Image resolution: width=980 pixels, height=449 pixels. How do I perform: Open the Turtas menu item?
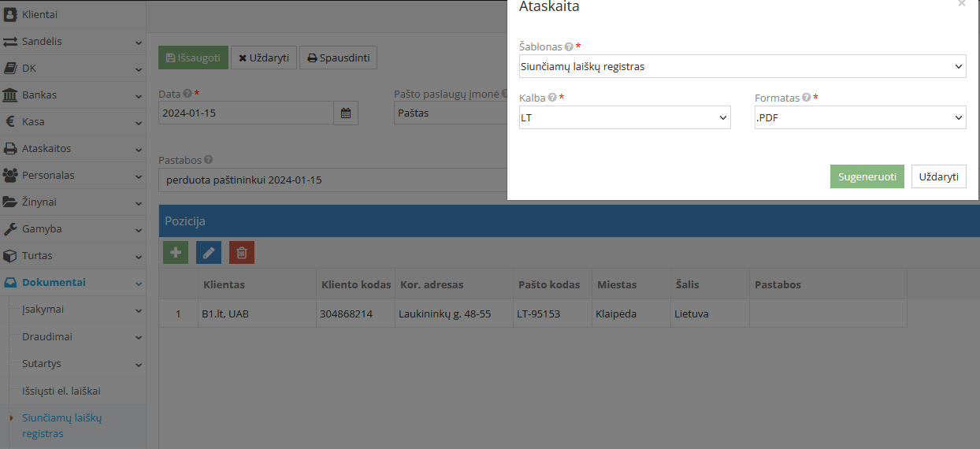73,256
